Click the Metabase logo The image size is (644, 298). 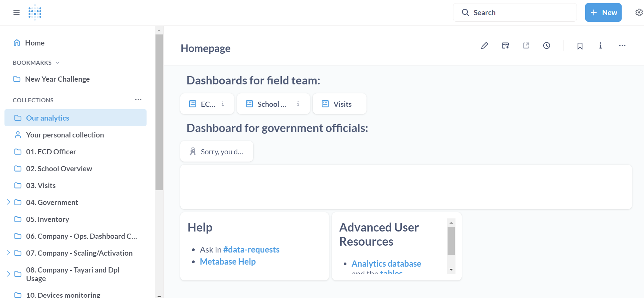(35, 12)
